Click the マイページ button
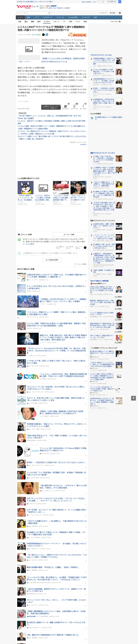Viewport: 138px width, 644px height. (103, 13)
